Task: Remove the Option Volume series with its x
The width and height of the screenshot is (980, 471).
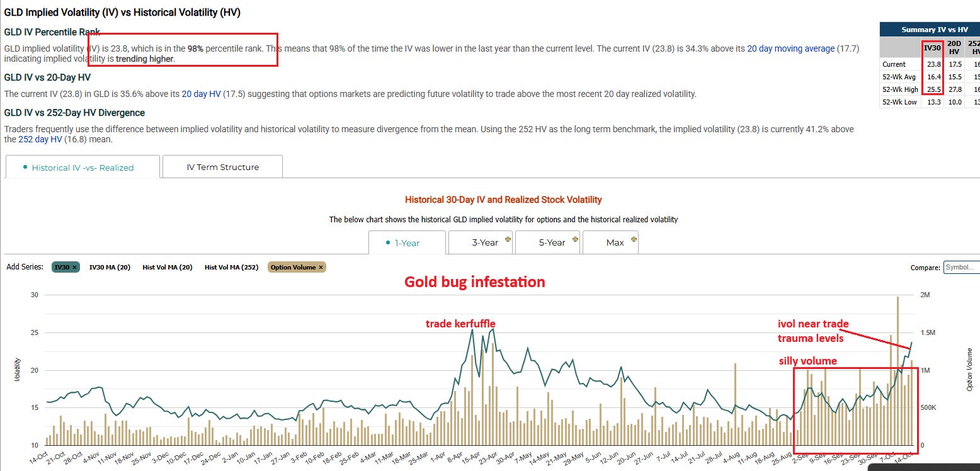Action: click(321, 267)
